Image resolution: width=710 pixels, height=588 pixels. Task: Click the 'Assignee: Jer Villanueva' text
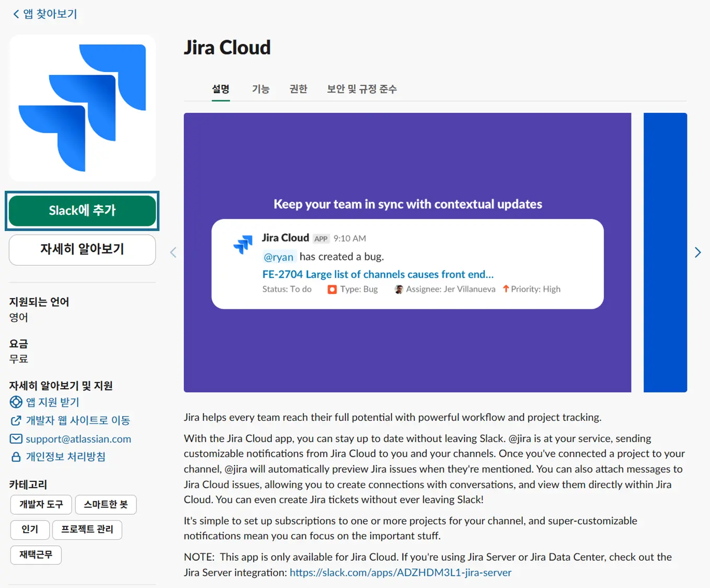click(451, 289)
